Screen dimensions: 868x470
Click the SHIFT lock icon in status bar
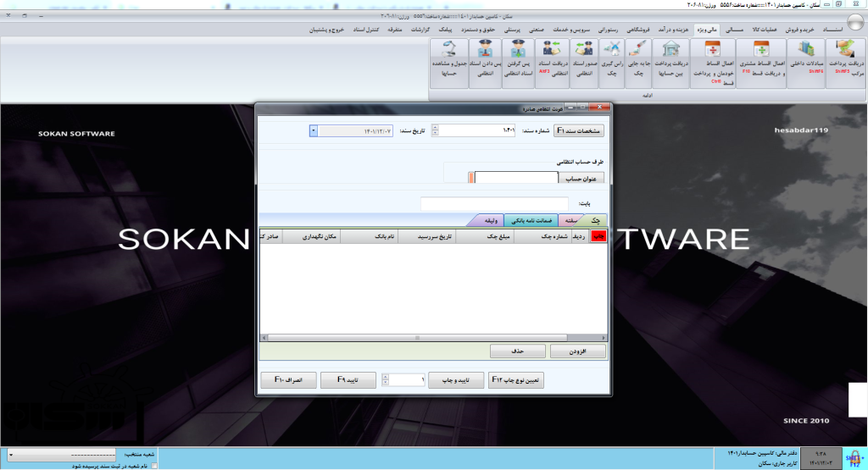click(854, 458)
